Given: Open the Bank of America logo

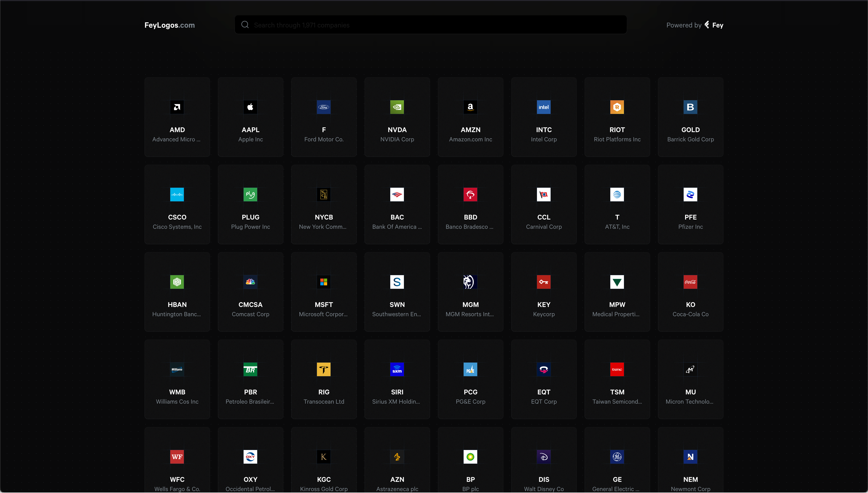Looking at the screenshot, I should click(x=397, y=194).
